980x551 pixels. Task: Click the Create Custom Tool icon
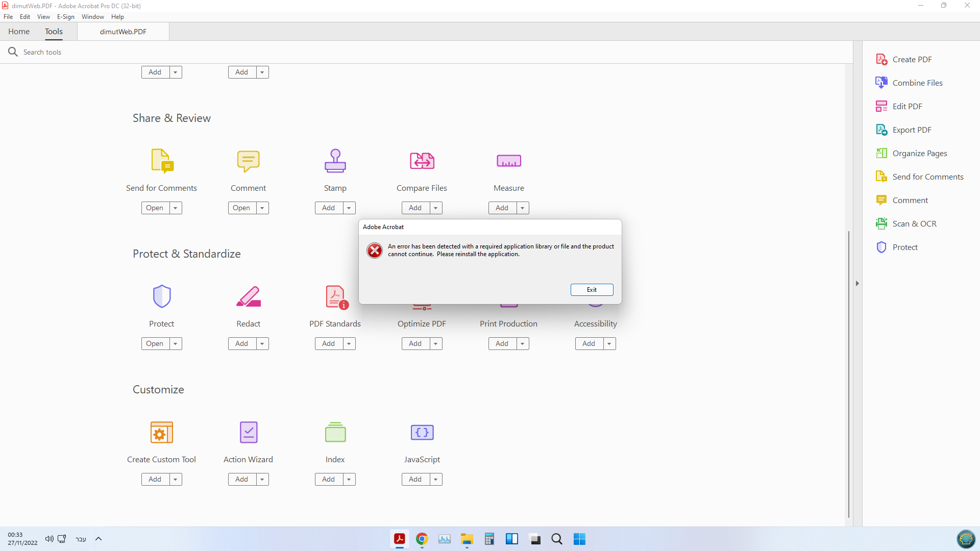click(161, 432)
